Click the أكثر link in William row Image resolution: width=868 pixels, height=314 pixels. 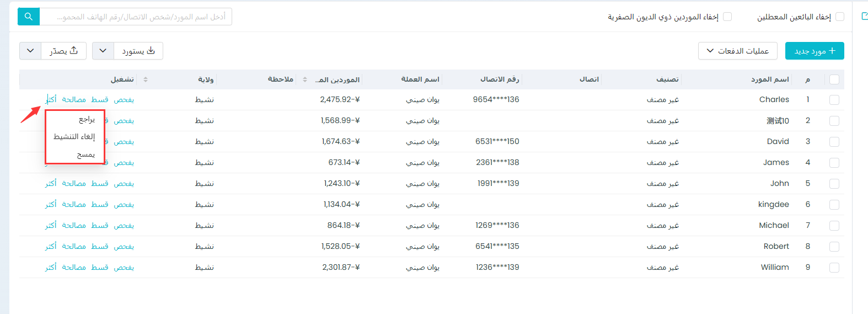[51, 267]
